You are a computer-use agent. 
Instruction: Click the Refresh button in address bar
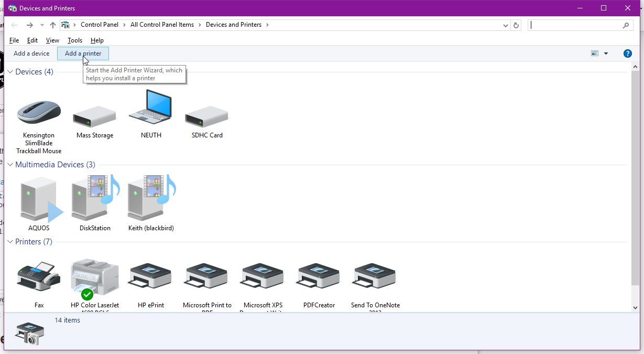coord(516,25)
